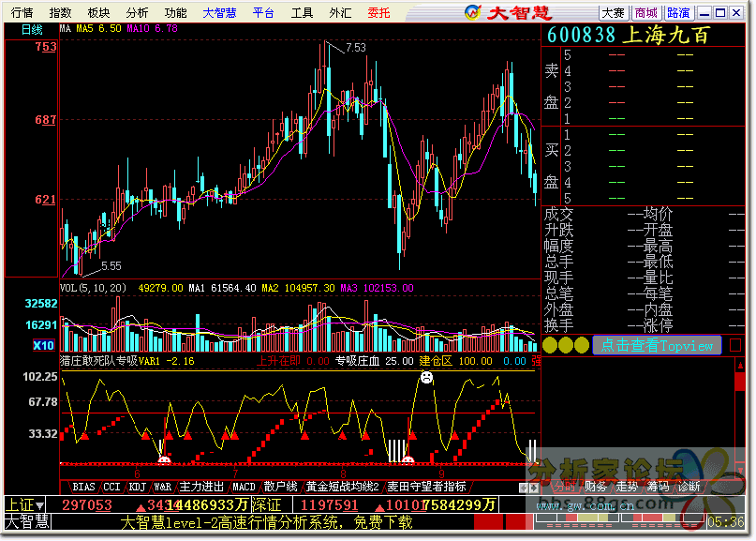Open the 行情 menu
The image size is (756, 541).
click(x=22, y=12)
